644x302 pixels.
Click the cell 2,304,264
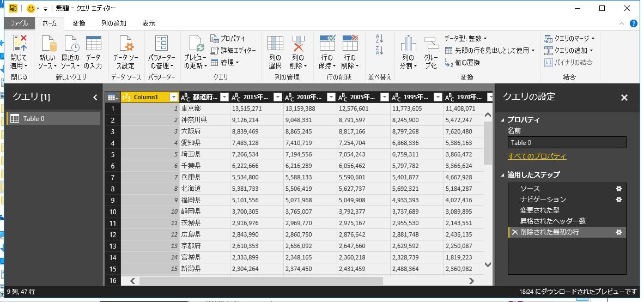(x=257, y=269)
